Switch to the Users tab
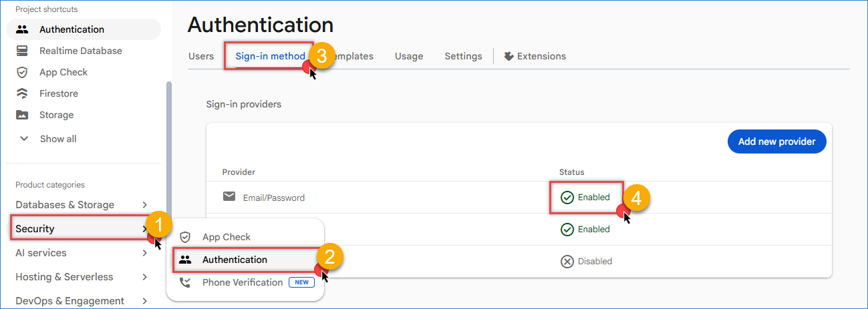Image resolution: width=868 pixels, height=309 pixels. (201, 56)
